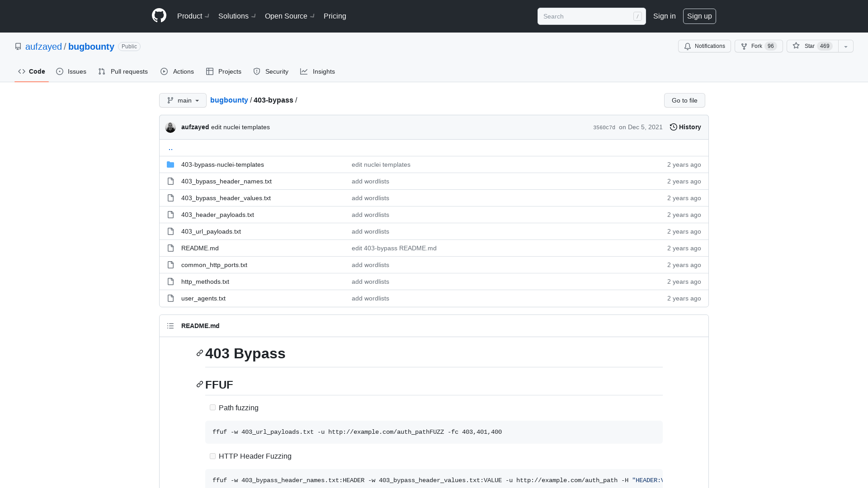The width and height of the screenshot is (868, 488).
Task: Open the main branch selector
Action: 183,100
